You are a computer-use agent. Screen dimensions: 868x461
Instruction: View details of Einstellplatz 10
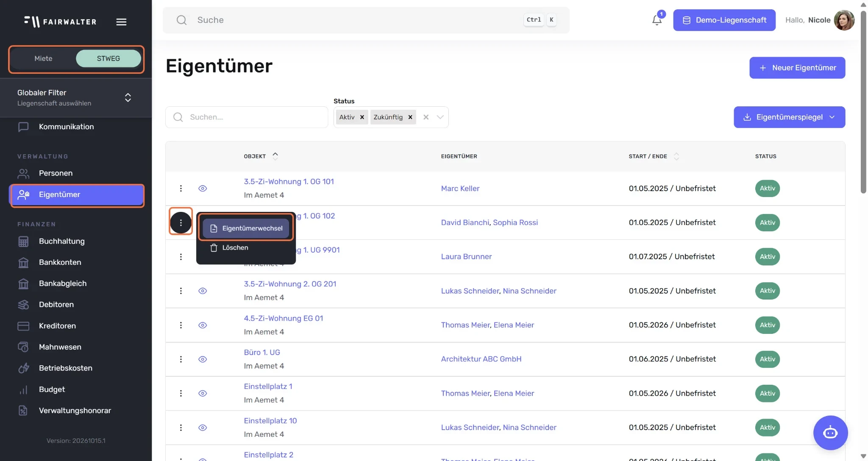click(203, 428)
